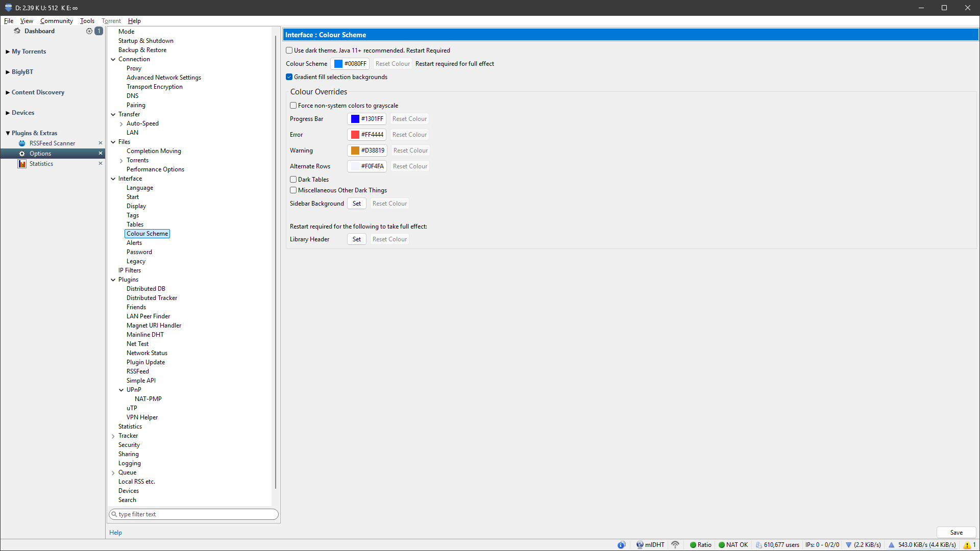Open the Community menu
The width and height of the screenshot is (980, 551).
pos(56,21)
